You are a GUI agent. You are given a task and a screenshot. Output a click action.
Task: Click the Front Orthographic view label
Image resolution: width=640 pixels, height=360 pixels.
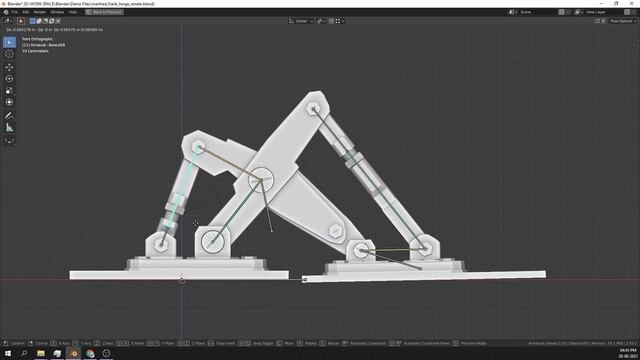38,39
